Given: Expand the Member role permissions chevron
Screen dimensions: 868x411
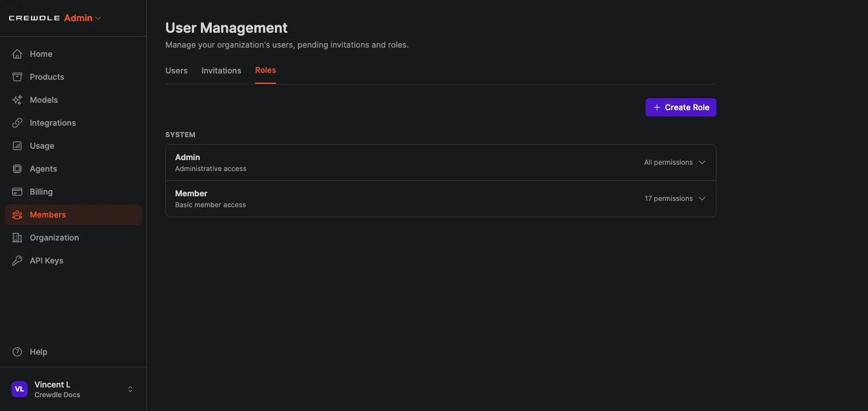Looking at the screenshot, I should [702, 199].
